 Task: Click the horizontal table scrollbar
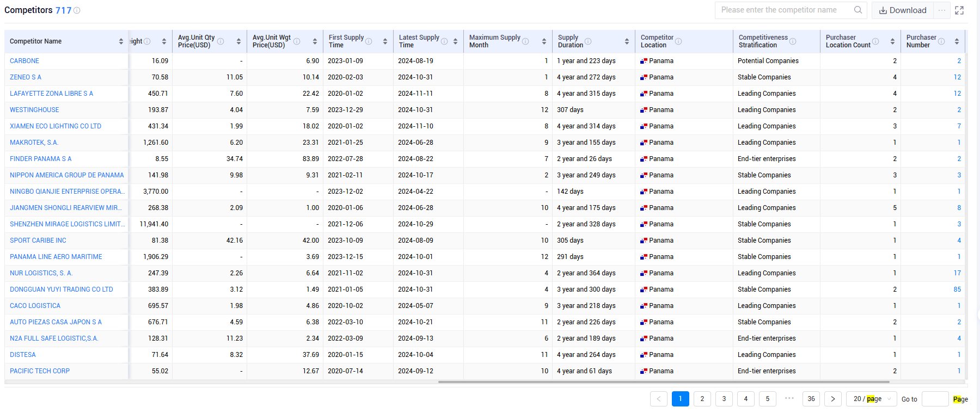[x=664, y=382]
